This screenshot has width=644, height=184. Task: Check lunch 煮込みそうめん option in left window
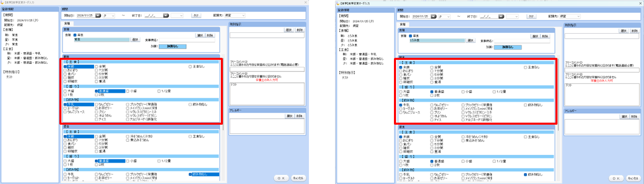[x=128, y=140]
